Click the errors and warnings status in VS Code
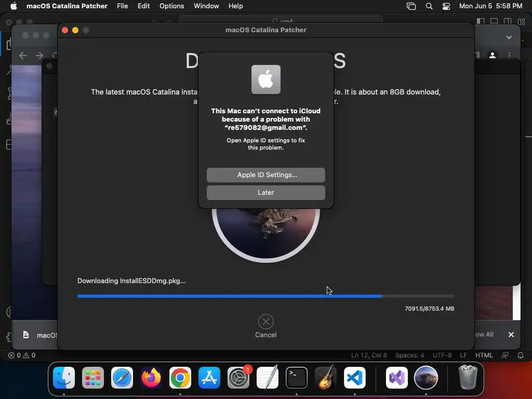The image size is (532, 399). (x=22, y=355)
